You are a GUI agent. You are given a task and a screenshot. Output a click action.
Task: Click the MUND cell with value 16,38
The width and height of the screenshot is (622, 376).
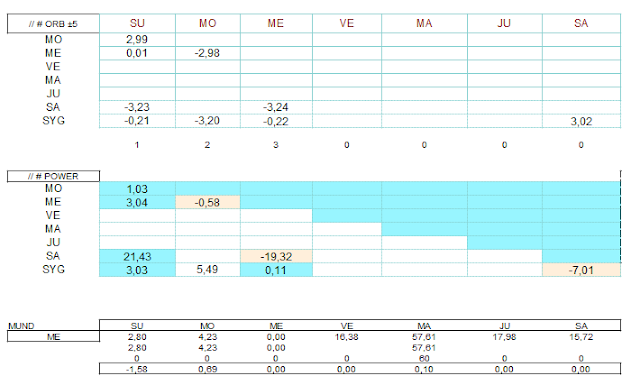(347, 337)
